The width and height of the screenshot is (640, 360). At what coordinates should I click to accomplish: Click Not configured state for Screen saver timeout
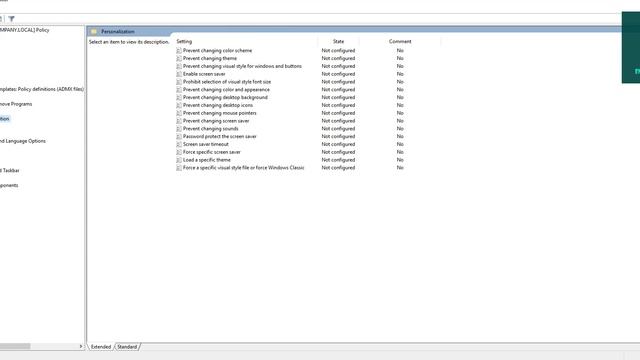(338, 144)
